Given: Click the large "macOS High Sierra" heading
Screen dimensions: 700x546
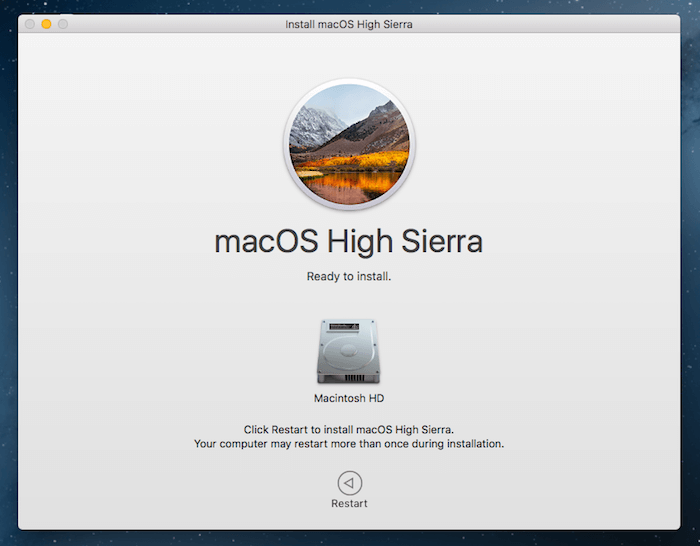Looking at the screenshot, I should [x=349, y=243].
